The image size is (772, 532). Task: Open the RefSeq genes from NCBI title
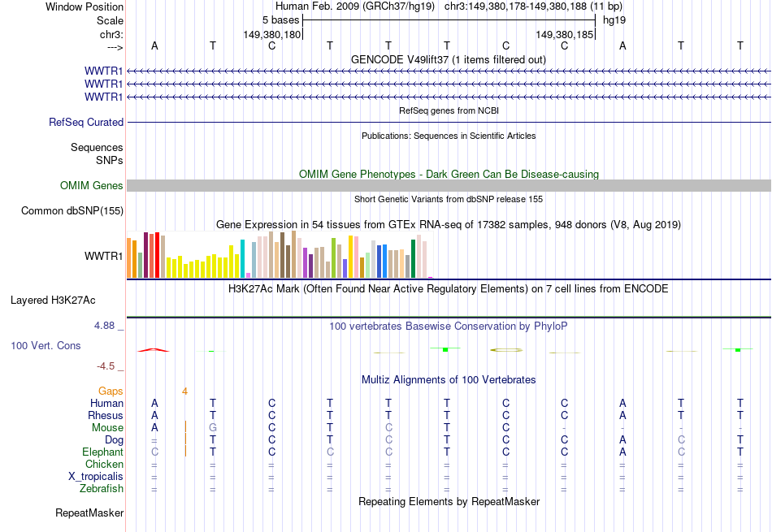coord(449,110)
